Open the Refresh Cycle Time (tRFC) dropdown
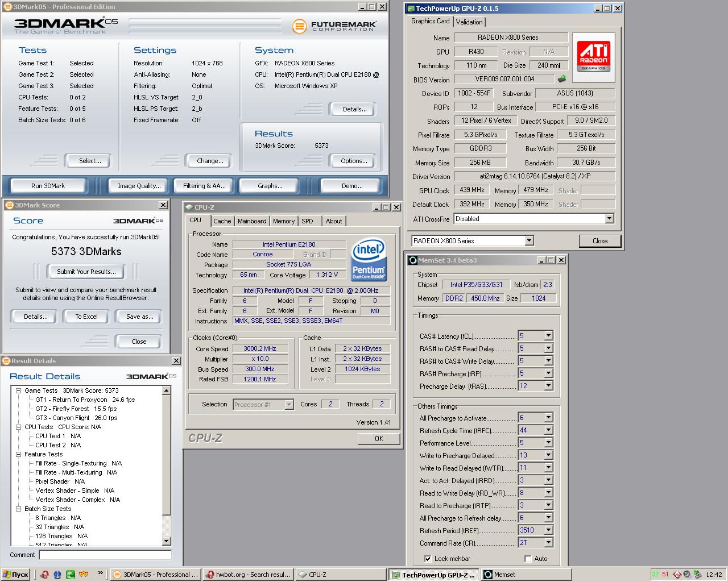Viewport: 728px width, 582px height. pyautogui.click(x=548, y=430)
